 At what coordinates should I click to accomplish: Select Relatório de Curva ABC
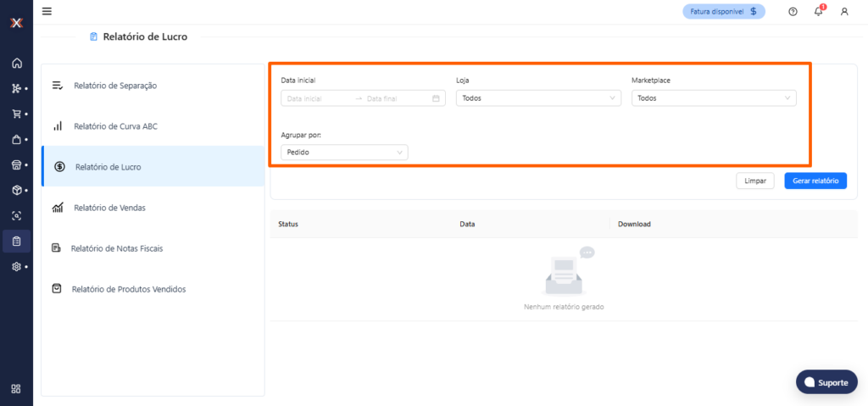(x=115, y=126)
